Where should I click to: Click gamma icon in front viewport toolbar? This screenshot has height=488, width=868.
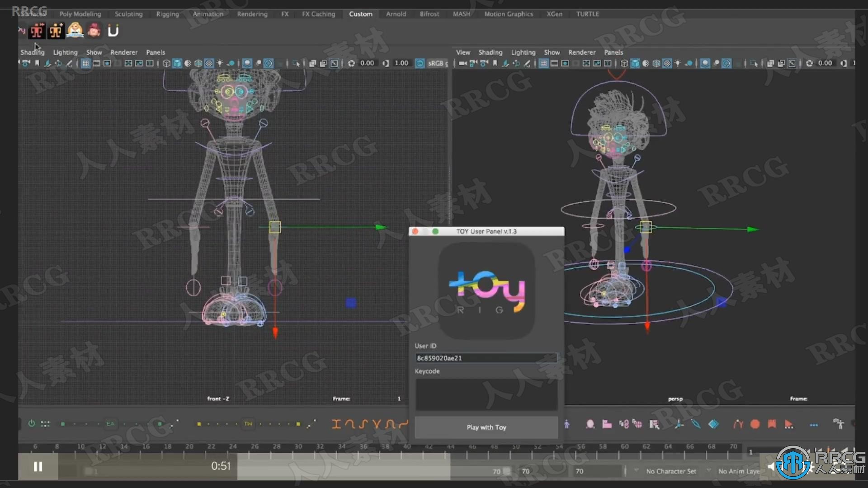pos(385,63)
